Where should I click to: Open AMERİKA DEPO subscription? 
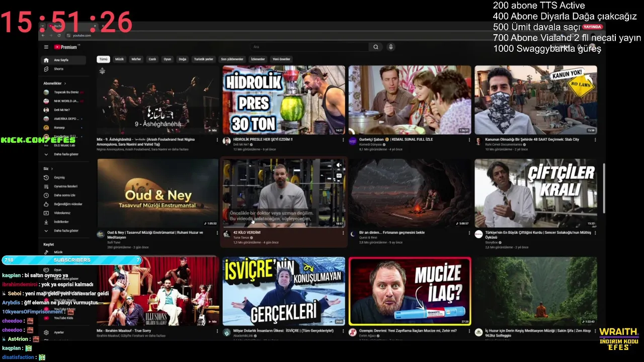(63, 119)
